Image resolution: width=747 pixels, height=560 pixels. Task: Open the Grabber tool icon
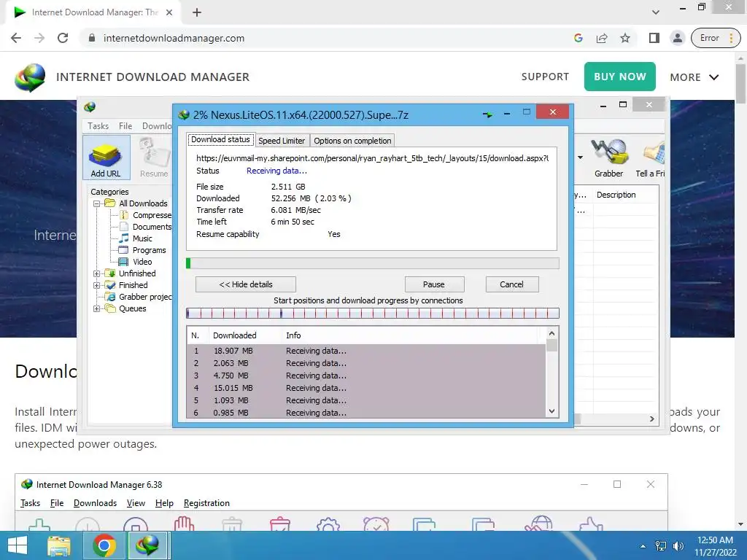[x=608, y=157]
